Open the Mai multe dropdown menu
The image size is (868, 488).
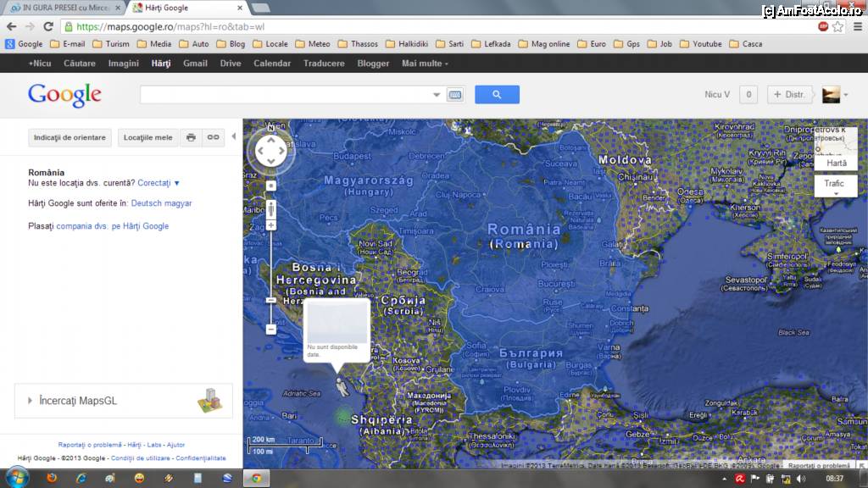pyautogui.click(x=425, y=64)
